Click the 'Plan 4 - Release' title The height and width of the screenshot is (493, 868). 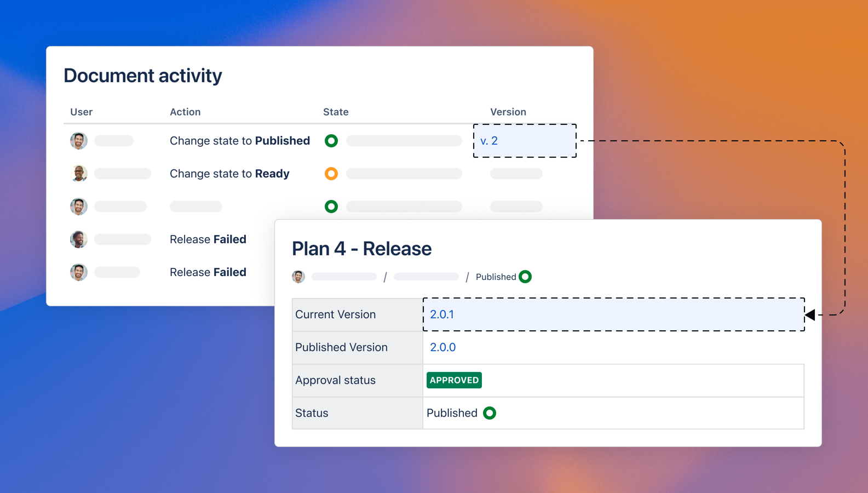point(361,249)
